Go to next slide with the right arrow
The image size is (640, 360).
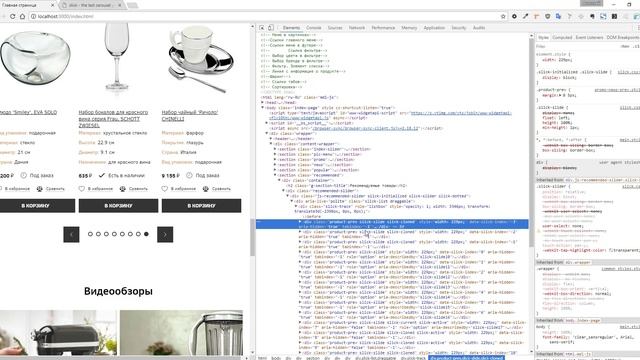click(165, 234)
